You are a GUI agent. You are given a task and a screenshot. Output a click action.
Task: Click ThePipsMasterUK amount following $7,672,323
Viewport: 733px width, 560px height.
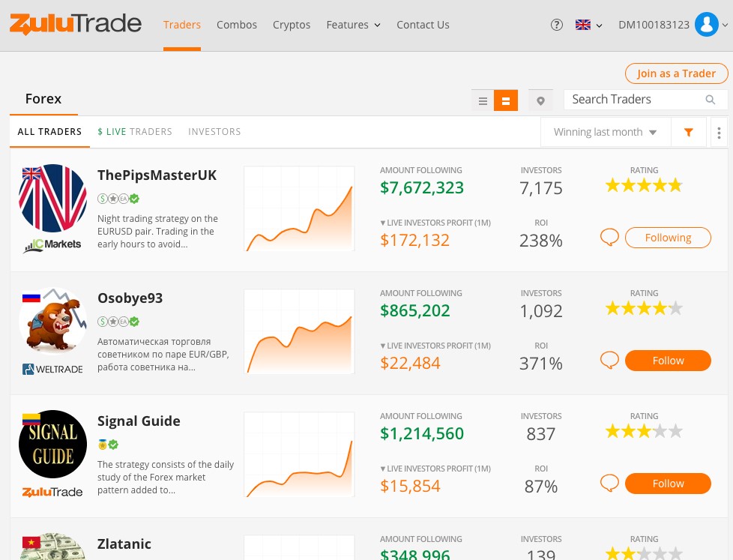(x=422, y=188)
